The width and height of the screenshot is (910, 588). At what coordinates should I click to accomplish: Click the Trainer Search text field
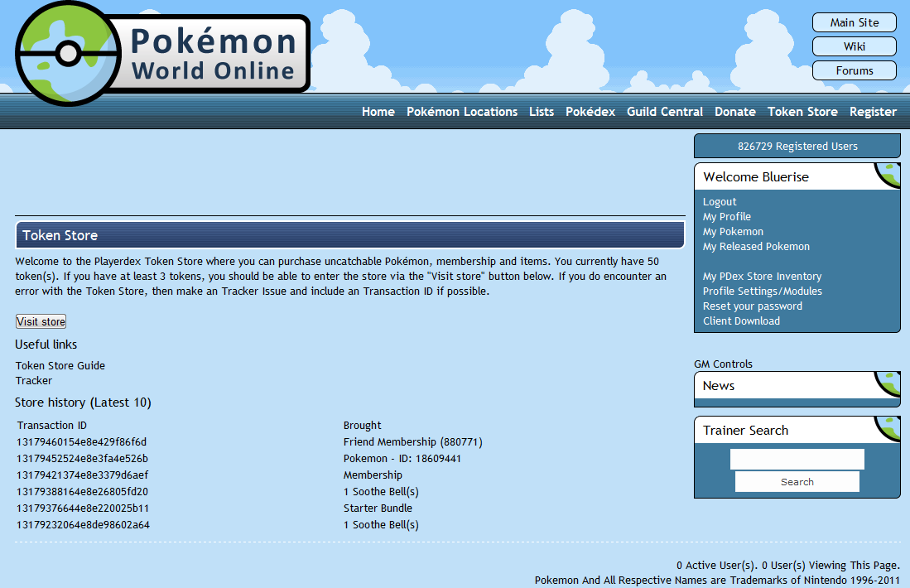point(797,459)
